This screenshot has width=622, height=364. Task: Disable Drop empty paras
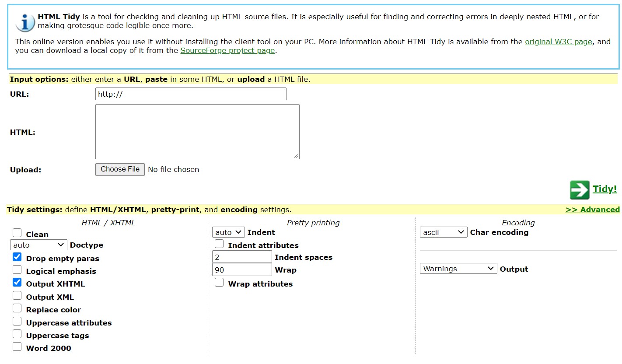point(17,257)
